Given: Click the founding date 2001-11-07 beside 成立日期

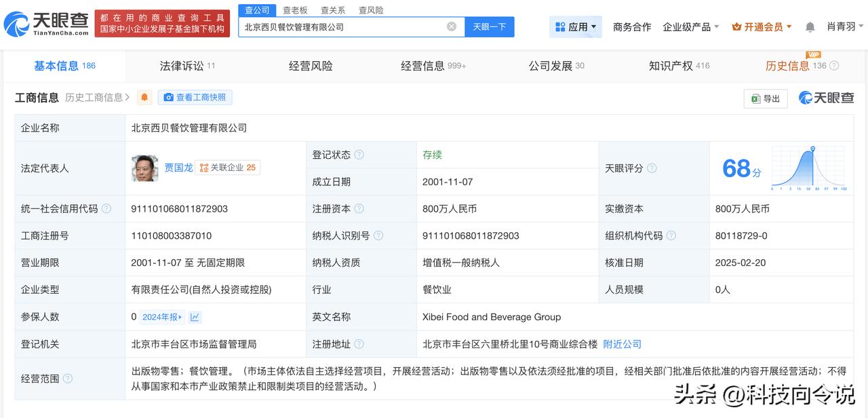Looking at the screenshot, I should coord(448,182).
